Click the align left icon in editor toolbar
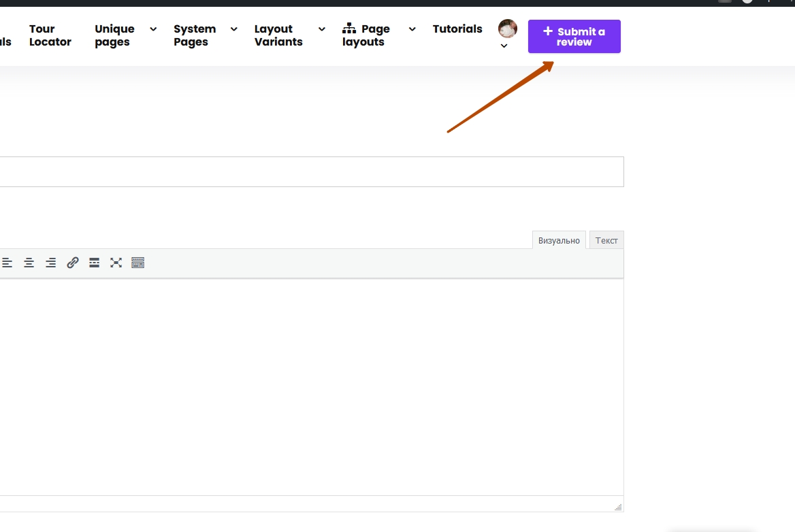The width and height of the screenshot is (795, 532). click(x=7, y=263)
